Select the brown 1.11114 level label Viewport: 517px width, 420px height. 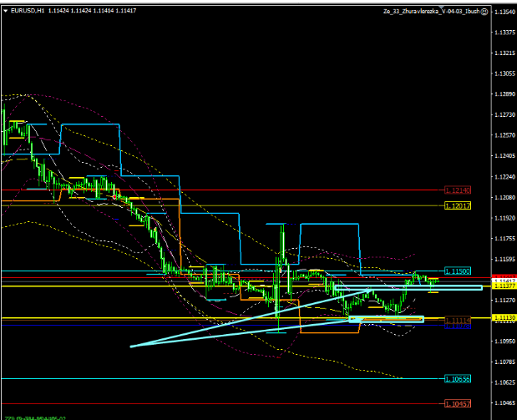pos(458,320)
